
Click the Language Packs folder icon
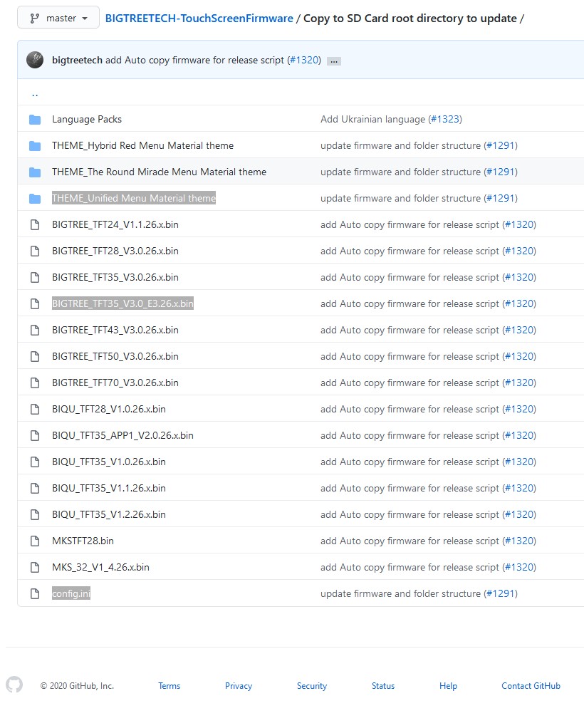pos(35,120)
